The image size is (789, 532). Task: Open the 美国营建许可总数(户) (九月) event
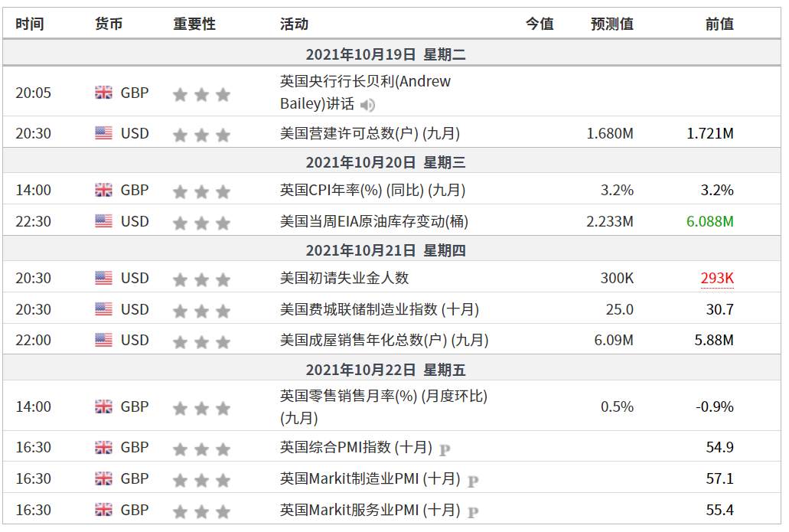[x=370, y=133]
